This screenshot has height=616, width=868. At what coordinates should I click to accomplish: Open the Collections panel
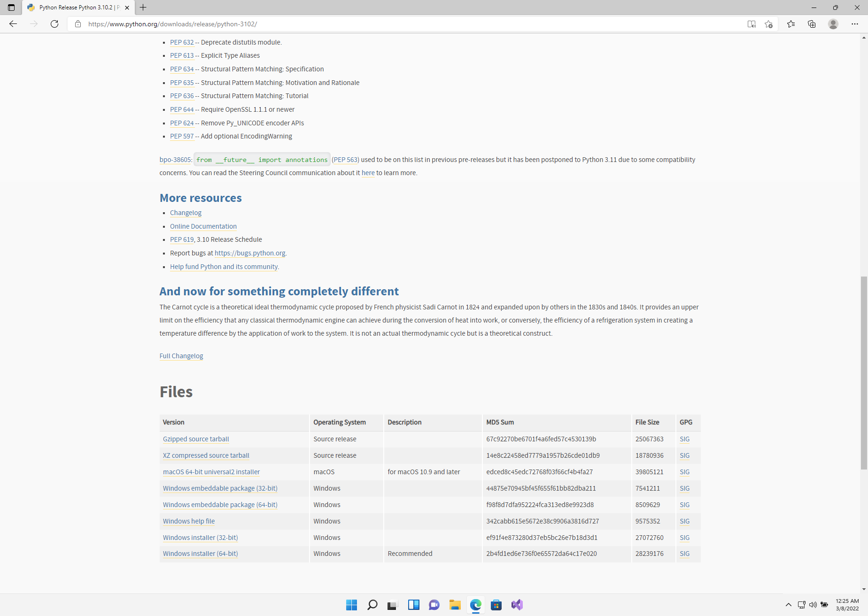pos(812,24)
